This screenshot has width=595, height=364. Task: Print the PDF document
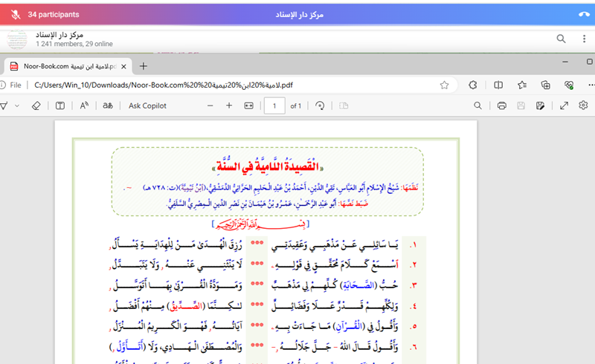click(x=501, y=105)
